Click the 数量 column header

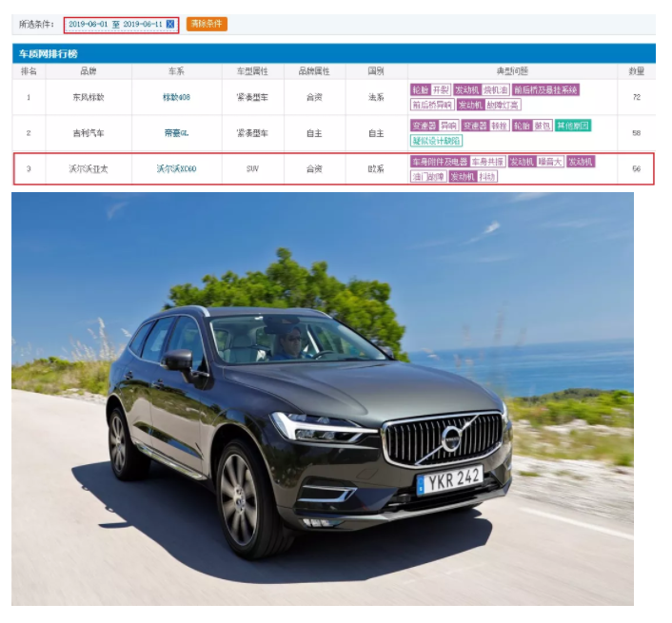coord(637,71)
